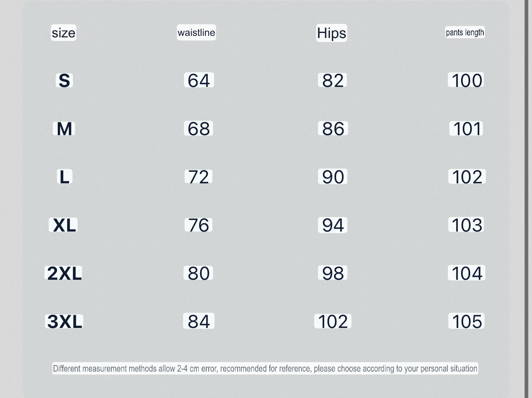Select hips value 94 for size XL

point(333,225)
